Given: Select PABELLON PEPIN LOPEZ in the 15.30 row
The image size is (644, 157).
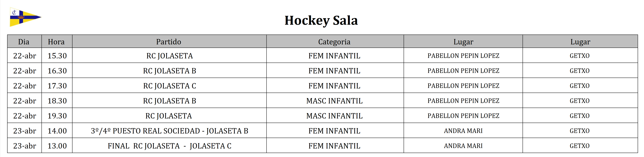Looking at the screenshot, I should click(463, 56).
